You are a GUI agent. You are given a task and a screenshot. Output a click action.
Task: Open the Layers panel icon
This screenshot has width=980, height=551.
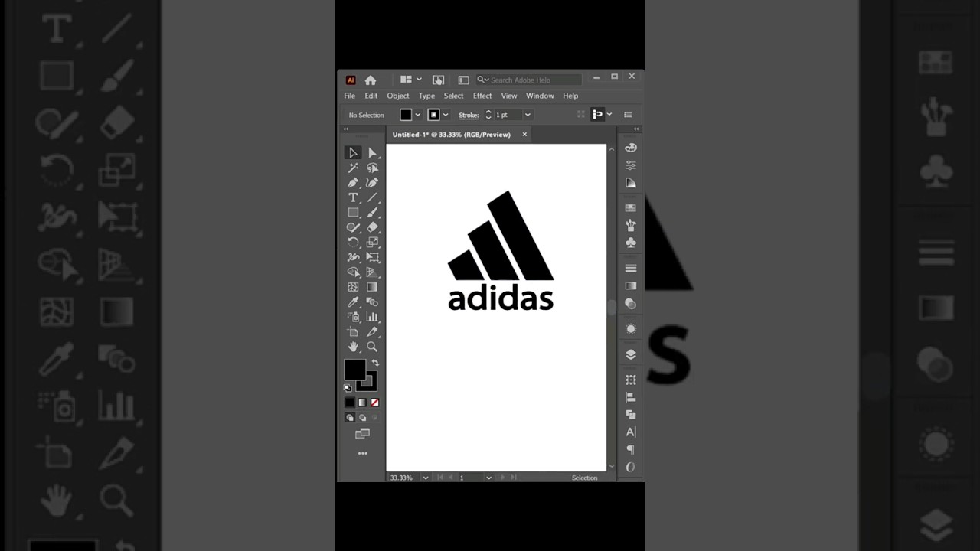point(631,354)
